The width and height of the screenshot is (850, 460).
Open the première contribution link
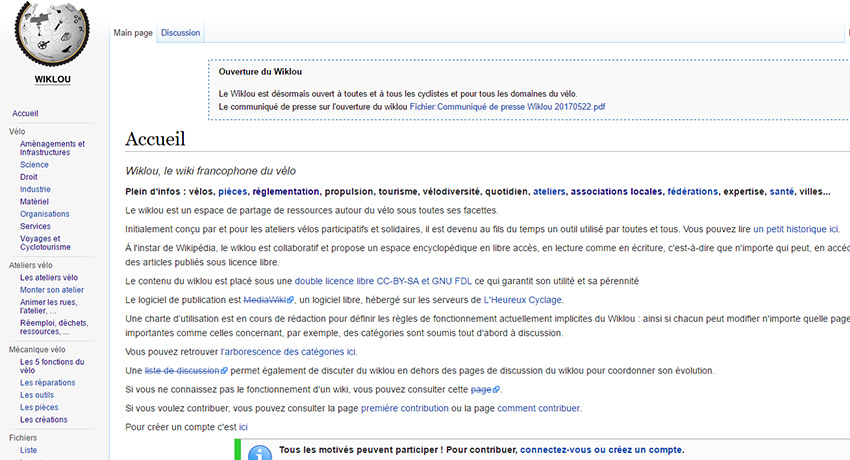tap(405, 409)
